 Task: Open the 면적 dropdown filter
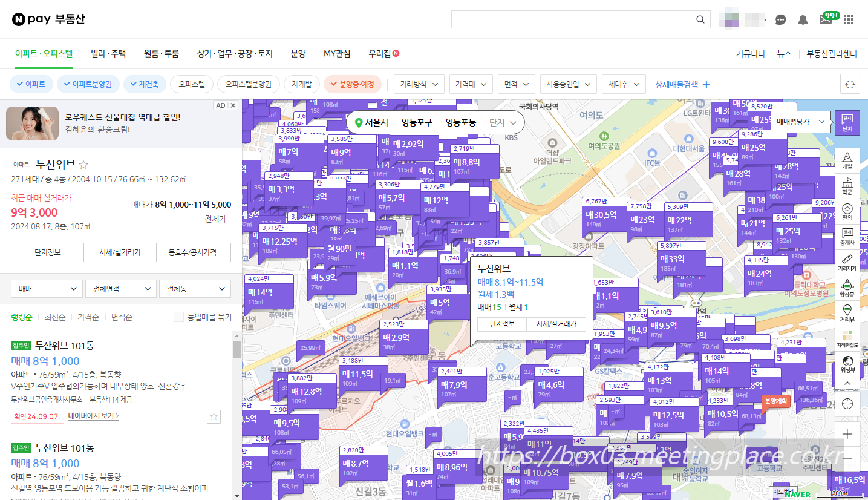(517, 85)
